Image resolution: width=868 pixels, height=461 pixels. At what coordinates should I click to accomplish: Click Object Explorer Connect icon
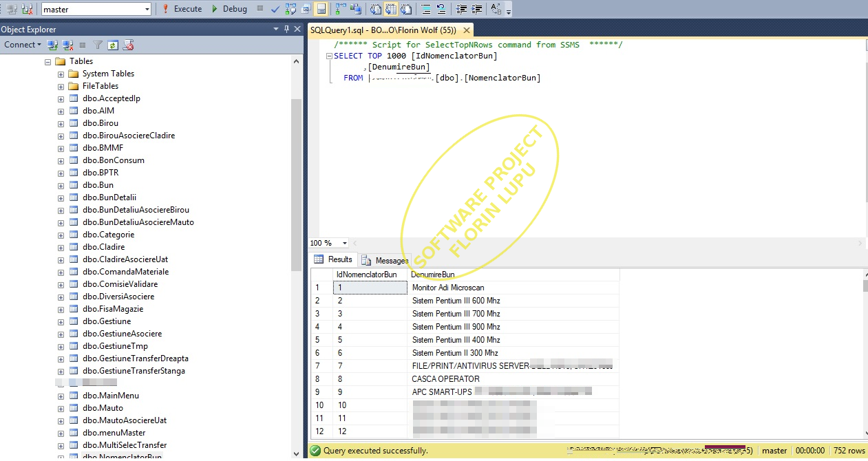[52, 45]
